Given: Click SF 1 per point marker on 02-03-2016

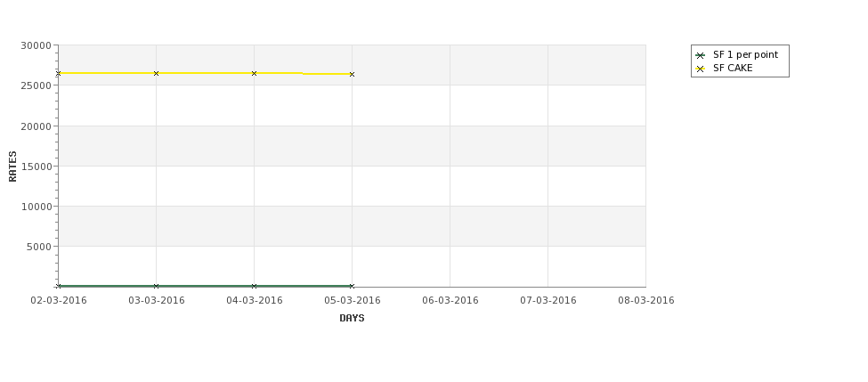Looking at the screenshot, I should click(x=58, y=286).
